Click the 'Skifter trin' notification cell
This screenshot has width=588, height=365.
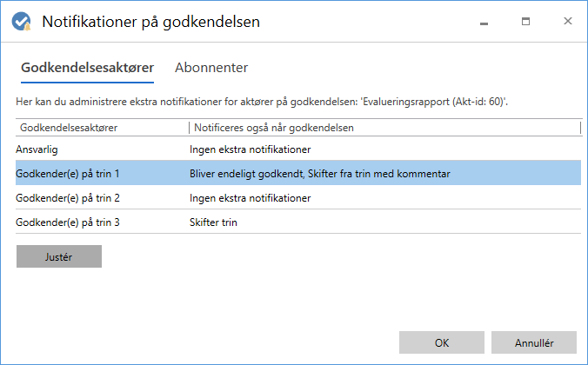214,222
